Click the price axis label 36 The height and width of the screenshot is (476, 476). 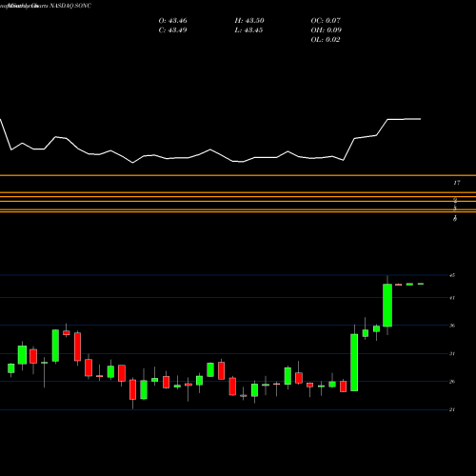452,326
